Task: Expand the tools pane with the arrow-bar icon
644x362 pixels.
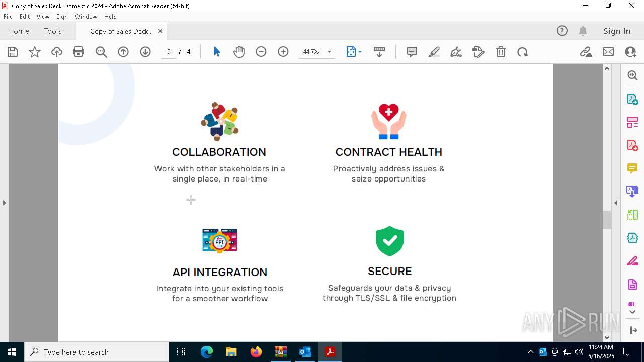Action: (x=633, y=330)
